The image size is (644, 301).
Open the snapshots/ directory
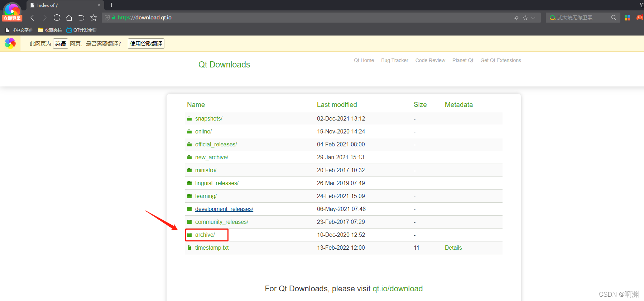[209, 119]
